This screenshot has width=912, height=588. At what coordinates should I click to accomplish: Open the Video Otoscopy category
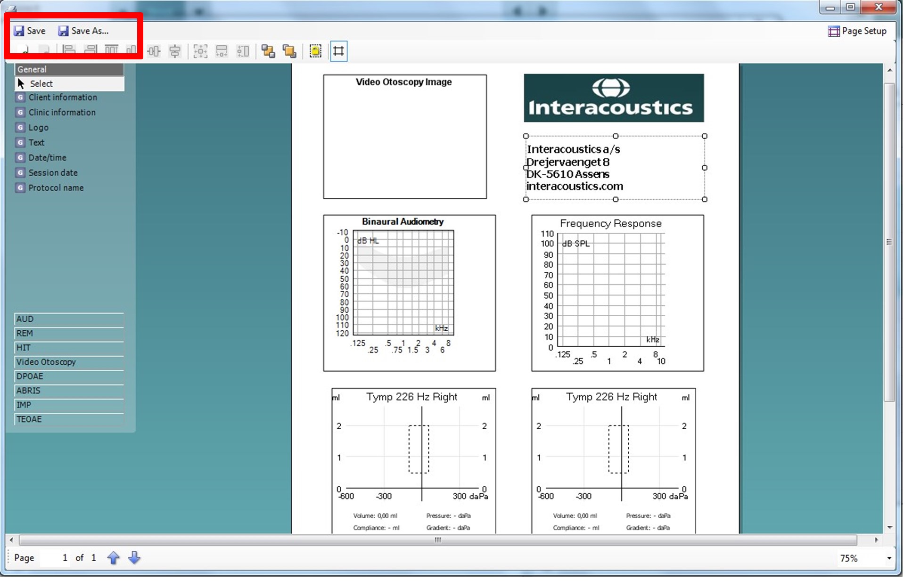69,362
